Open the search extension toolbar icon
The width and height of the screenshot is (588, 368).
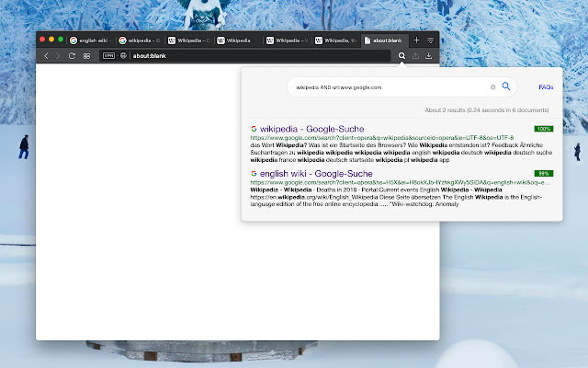401,55
